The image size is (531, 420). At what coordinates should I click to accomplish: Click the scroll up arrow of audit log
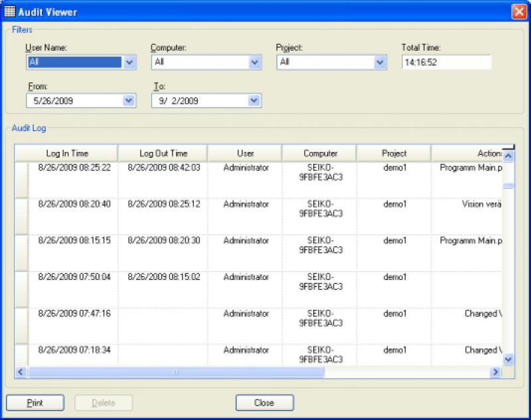pyautogui.click(x=508, y=156)
